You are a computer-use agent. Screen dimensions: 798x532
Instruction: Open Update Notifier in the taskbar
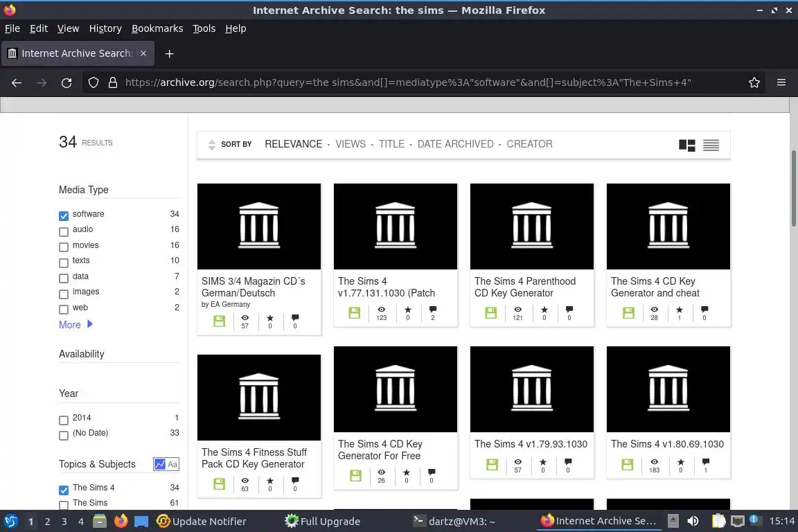pyautogui.click(x=202, y=522)
